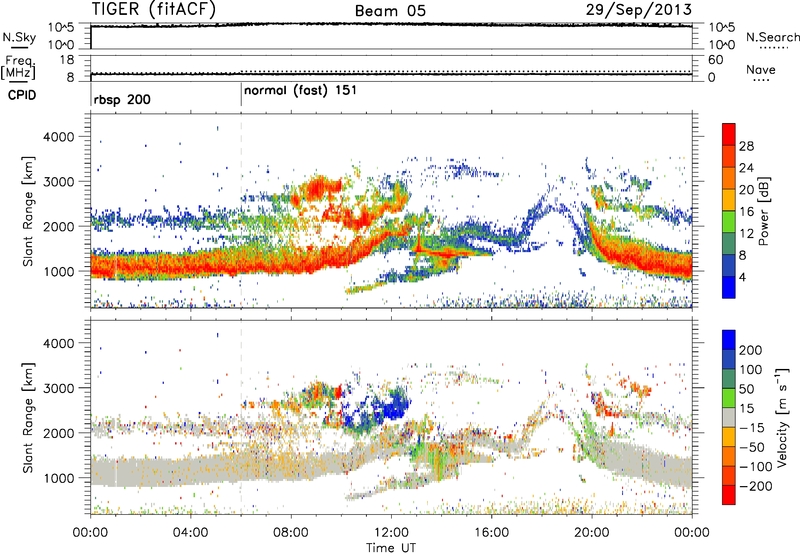The height and width of the screenshot is (554, 800).
Task: Click the "50" velocity color bar label
Action: click(746, 389)
